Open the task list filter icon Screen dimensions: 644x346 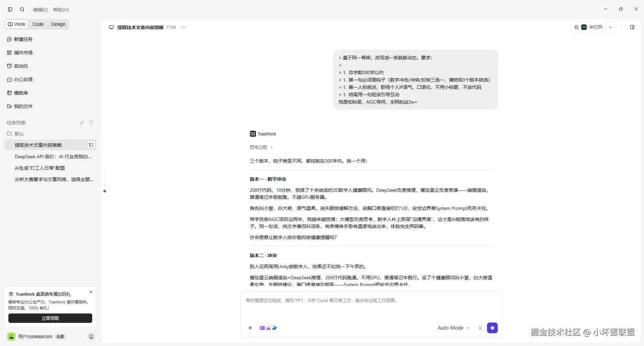[x=91, y=123]
